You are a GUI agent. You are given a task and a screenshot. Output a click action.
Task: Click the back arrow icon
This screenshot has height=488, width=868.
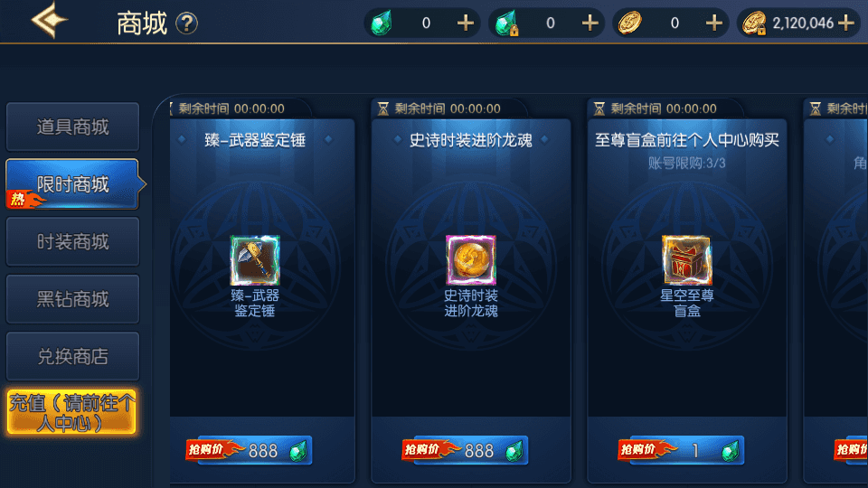click(x=49, y=21)
